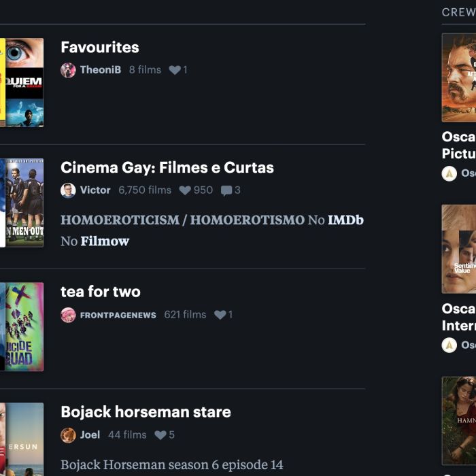Click HOMOEROTICISM / HOMOEROTISMO link text
Image resolution: width=476 pixels, height=476 pixels.
coord(183,220)
